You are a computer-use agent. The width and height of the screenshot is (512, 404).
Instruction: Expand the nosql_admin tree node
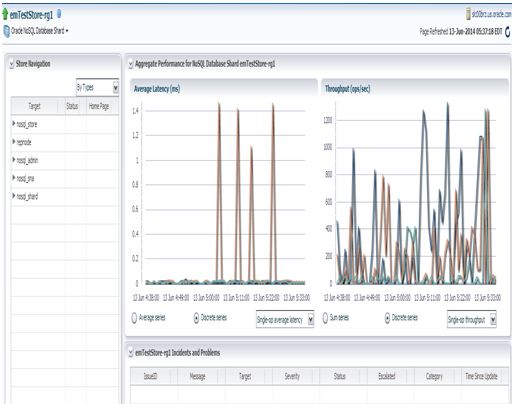point(14,160)
